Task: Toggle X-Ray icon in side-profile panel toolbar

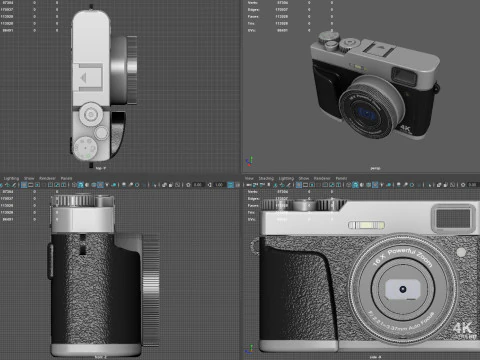Action: pos(164,185)
